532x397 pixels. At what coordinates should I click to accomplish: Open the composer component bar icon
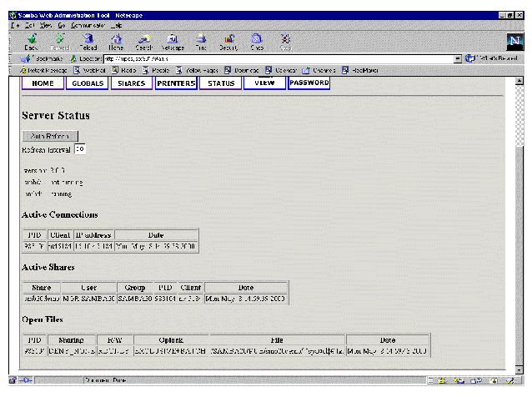point(510,380)
